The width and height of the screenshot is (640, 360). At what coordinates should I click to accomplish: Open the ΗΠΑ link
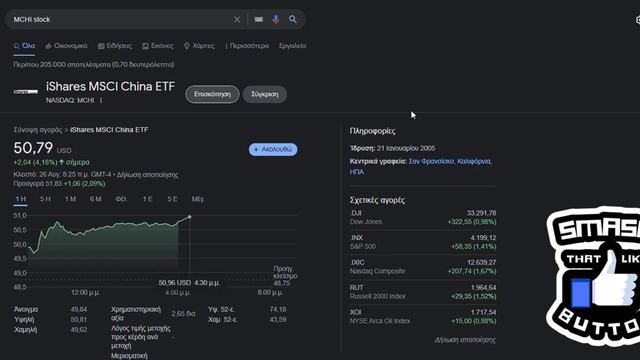(x=357, y=172)
